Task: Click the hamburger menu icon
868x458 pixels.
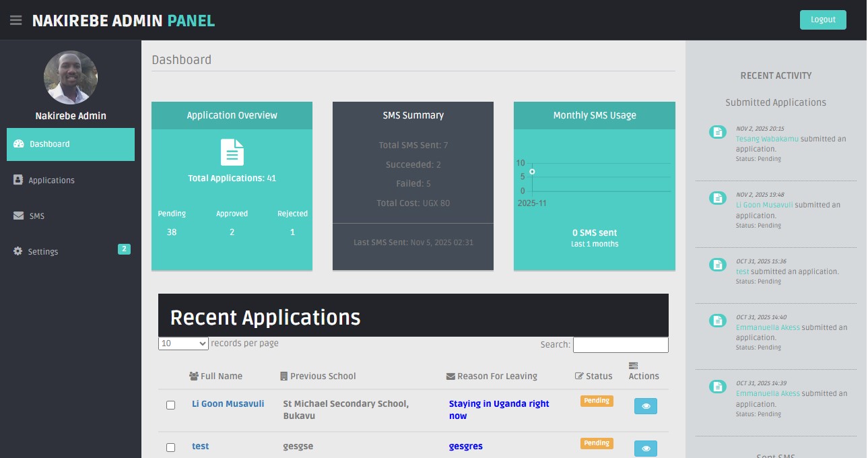Action: click(15, 20)
